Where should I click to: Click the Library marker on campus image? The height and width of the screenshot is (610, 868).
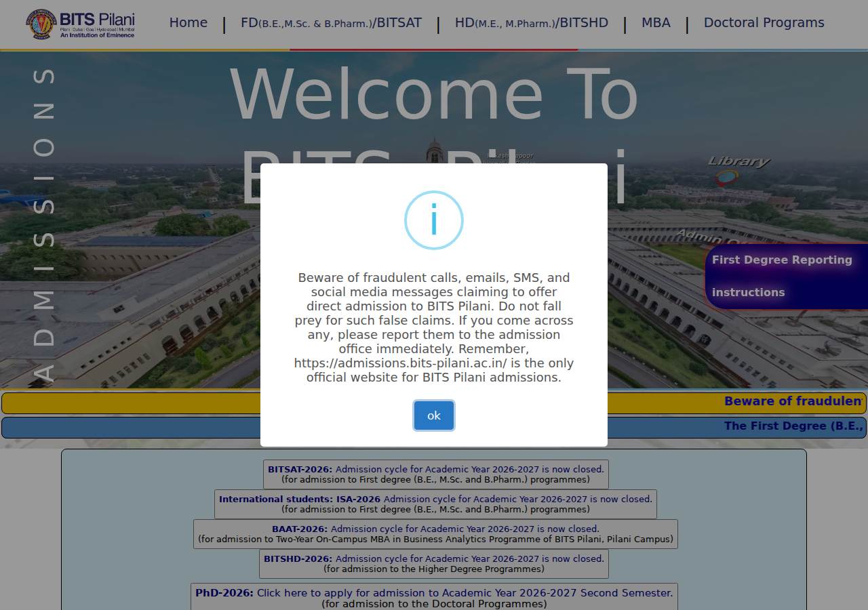738,169
